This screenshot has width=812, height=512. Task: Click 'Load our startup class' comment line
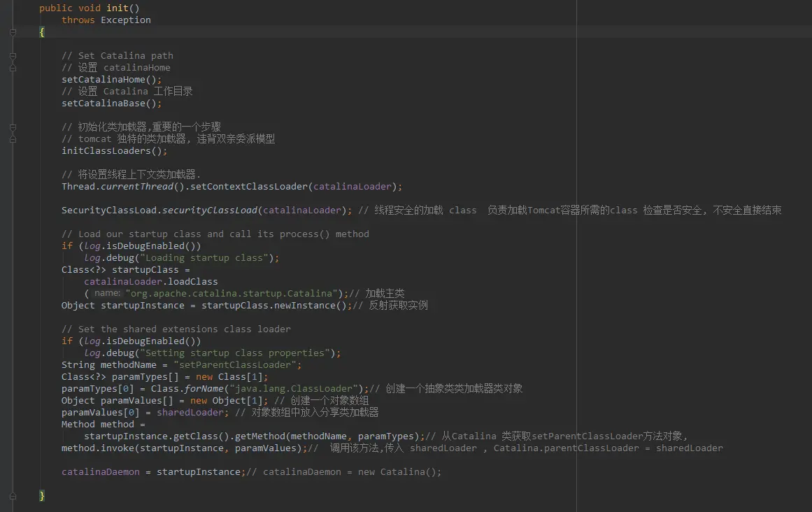(215, 234)
